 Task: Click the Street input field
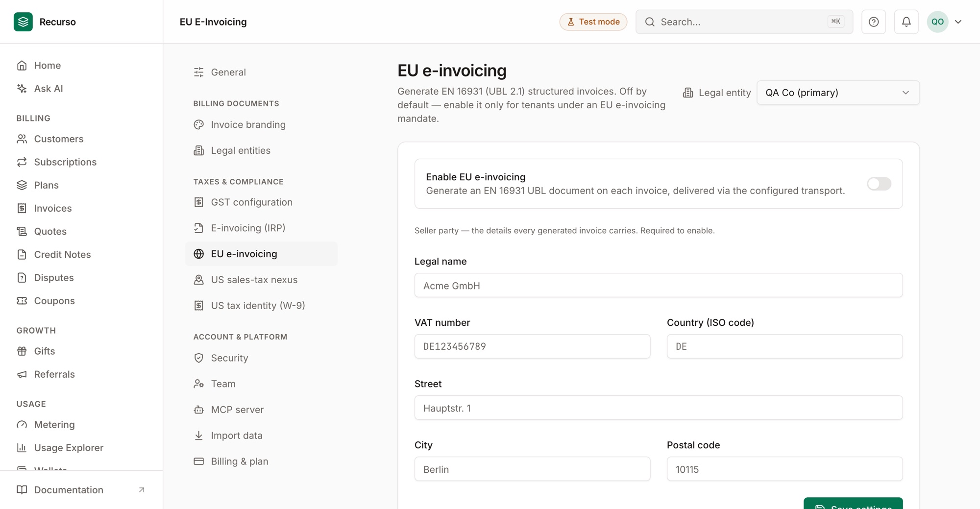(x=658, y=408)
